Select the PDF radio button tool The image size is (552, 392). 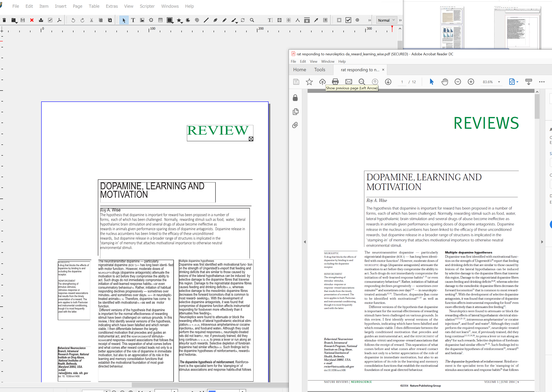357,20
